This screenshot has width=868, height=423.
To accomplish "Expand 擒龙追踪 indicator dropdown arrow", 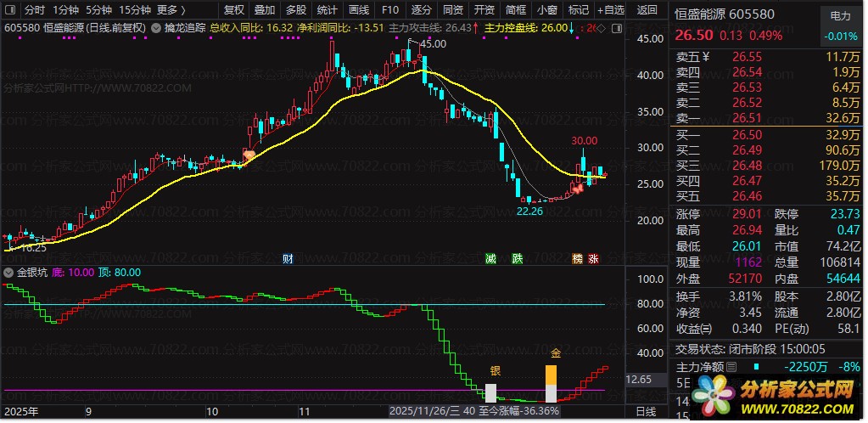I will 156,27.
